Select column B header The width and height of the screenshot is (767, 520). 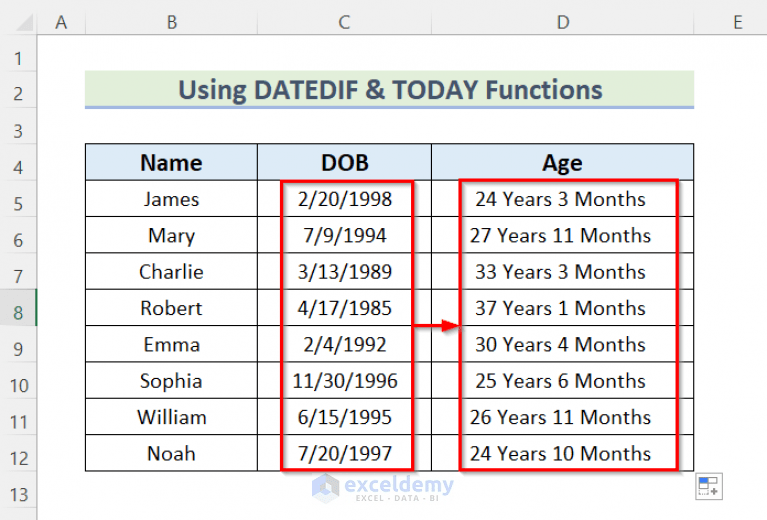(171, 22)
